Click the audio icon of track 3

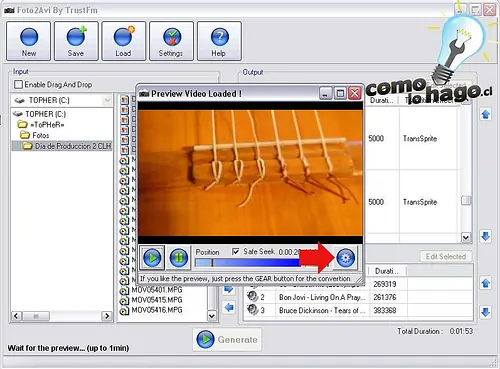click(x=252, y=310)
